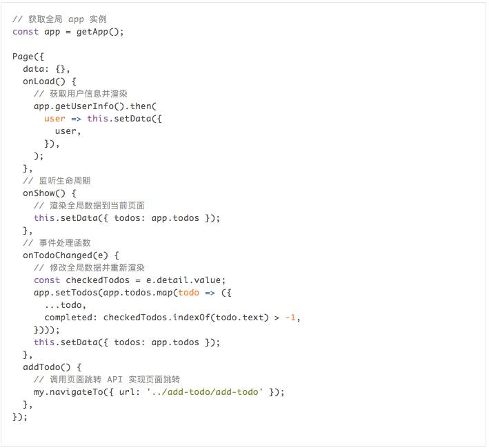The width and height of the screenshot is (489, 448).
Task: Click the '})));' line
Action: [x=46, y=330]
